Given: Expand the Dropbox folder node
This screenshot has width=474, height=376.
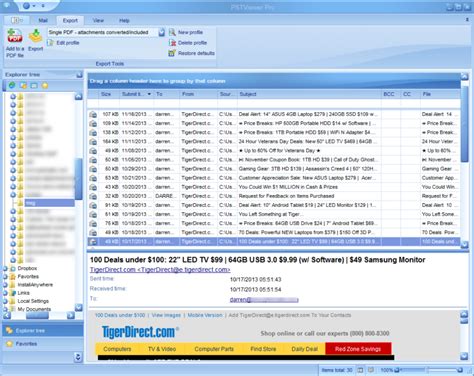Looking at the screenshot, I should (5, 268).
